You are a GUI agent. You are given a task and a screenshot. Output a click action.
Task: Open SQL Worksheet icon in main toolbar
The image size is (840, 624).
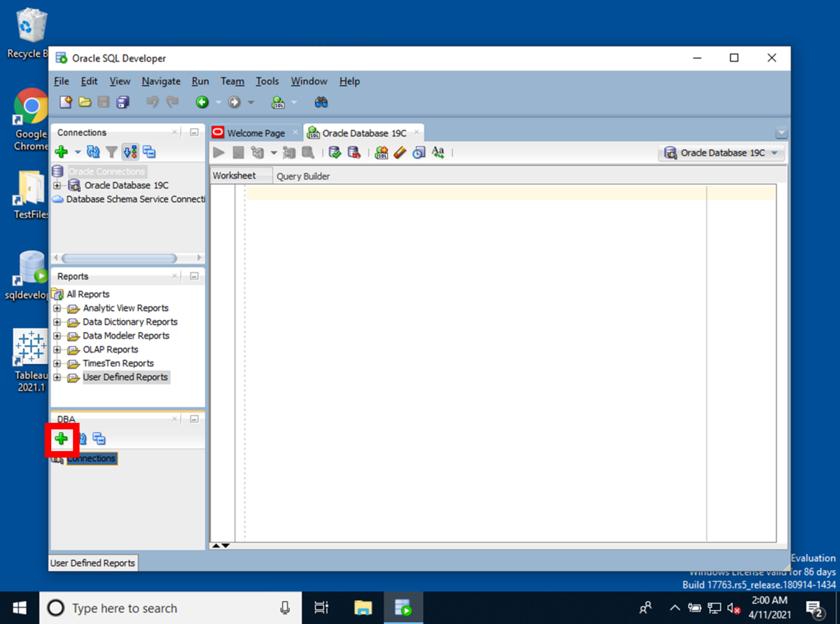tap(278, 102)
